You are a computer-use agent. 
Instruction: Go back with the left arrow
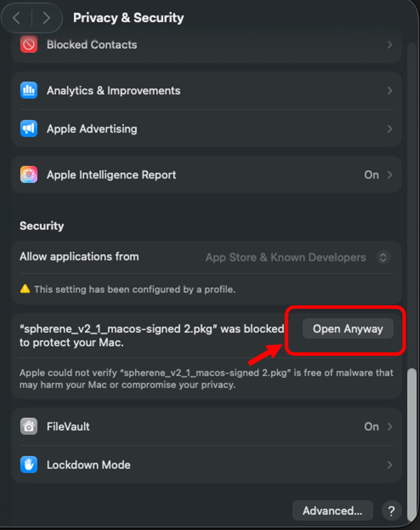coord(17,18)
